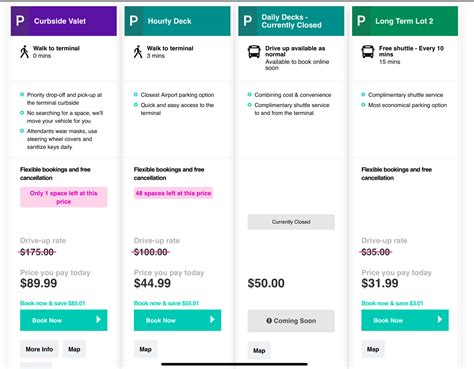This screenshot has width=474, height=369.
Task: Book Long Term Lot 2 for $31.99
Action: (405, 320)
